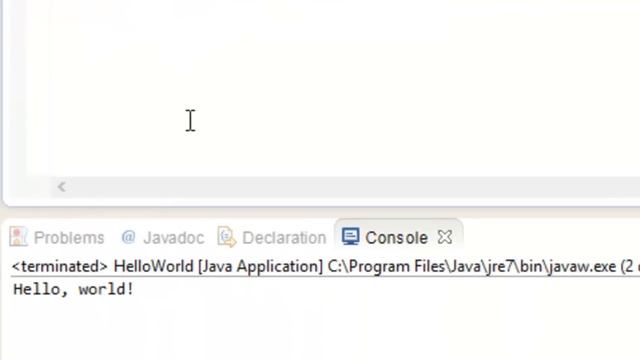This screenshot has height=360, width=640.
Task: Click the Javadoc @ icon
Action: [128, 237]
